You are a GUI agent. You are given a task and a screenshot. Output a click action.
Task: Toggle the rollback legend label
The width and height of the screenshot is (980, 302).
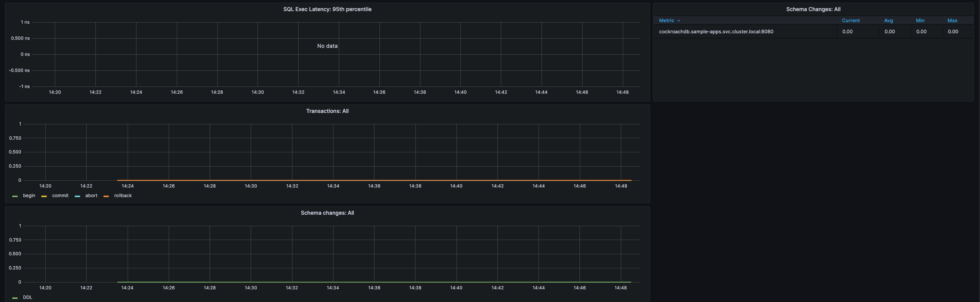coord(123,196)
